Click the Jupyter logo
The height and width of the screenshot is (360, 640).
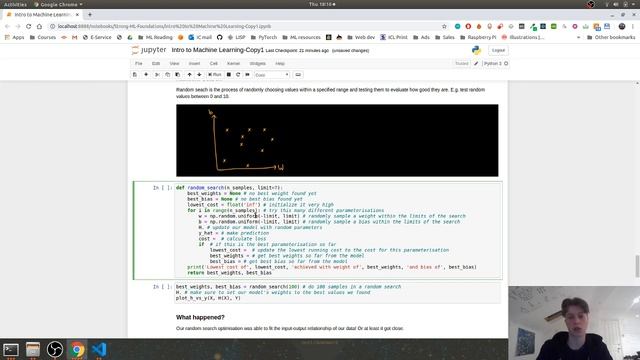tap(149, 50)
